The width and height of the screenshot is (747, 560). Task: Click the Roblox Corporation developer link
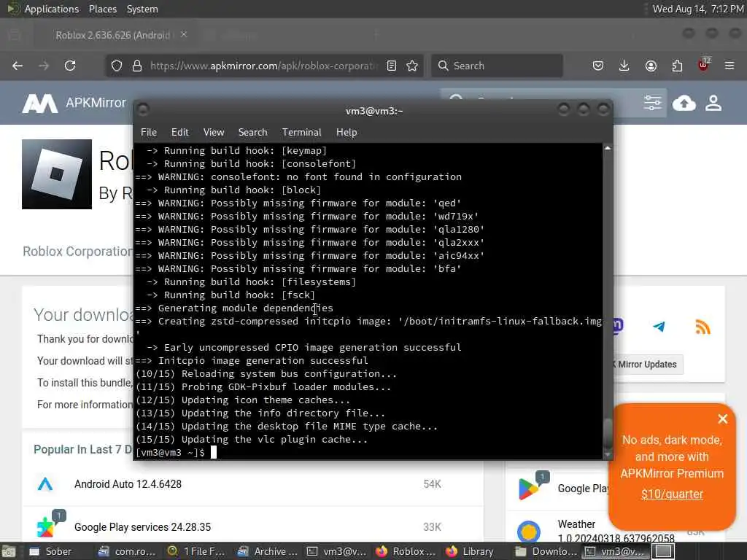click(x=77, y=251)
